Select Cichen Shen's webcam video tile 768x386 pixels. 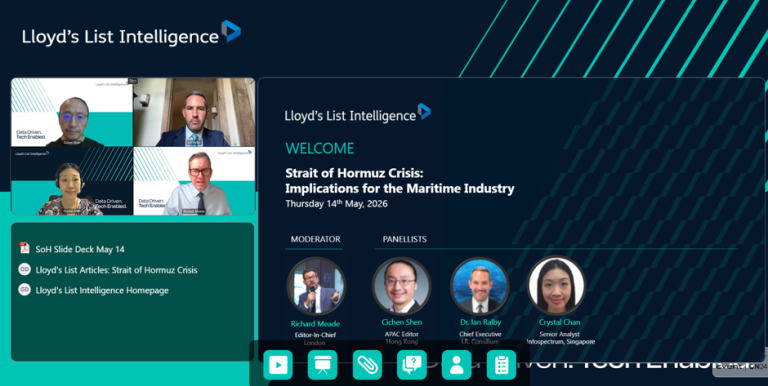(72, 113)
